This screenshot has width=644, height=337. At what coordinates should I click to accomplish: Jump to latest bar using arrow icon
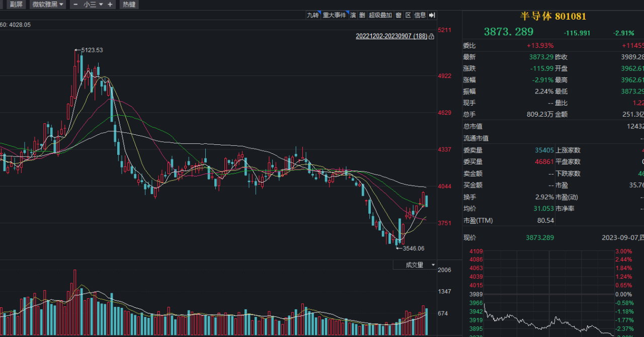(432, 16)
